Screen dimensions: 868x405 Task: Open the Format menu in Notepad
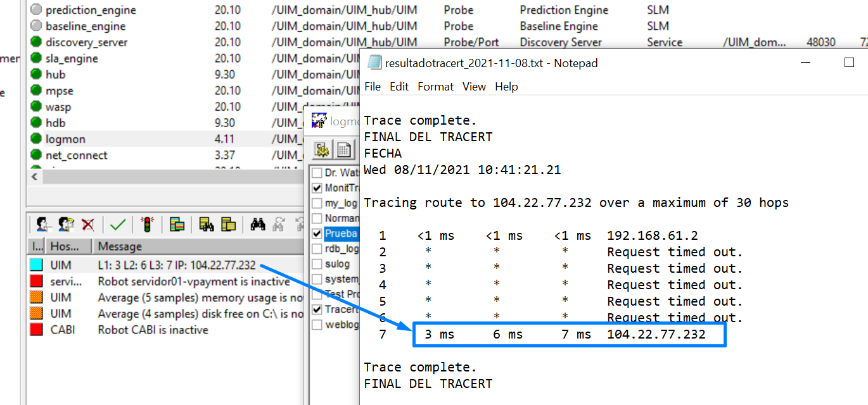(x=435, y=87)
